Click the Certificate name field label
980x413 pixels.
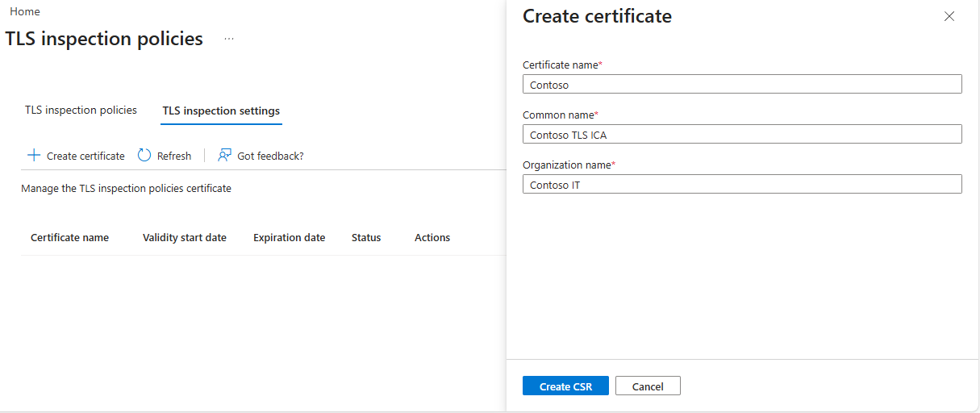562,65
